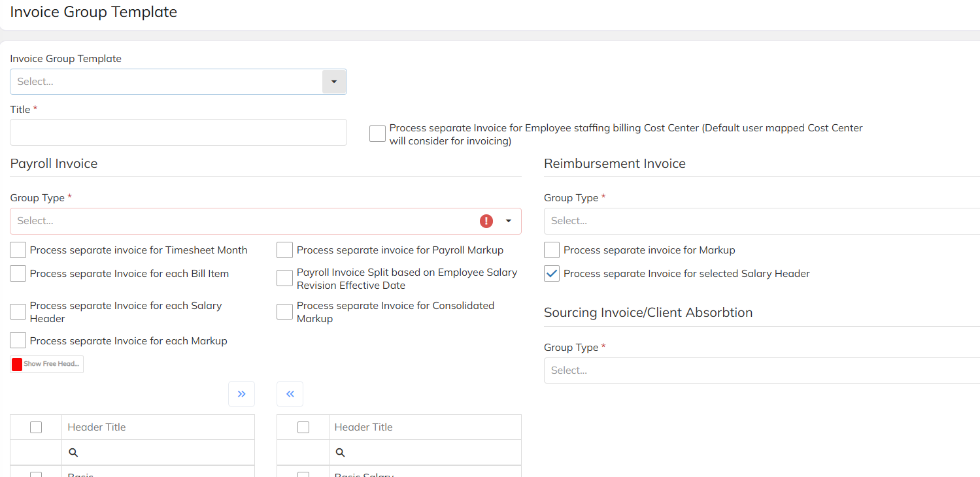This screenshot has height=477, width=980.
Task: Select all rows in right Header Title table
Action: (x=303, y=427)
